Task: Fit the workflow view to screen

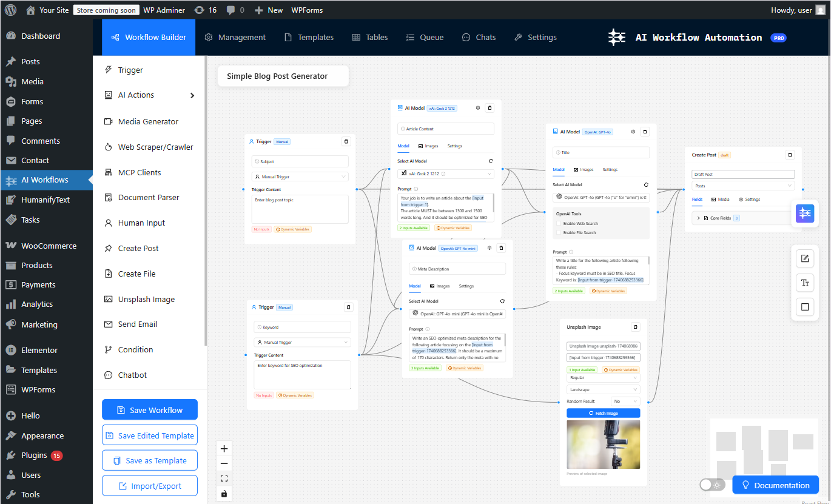Action: coord(224,479)
